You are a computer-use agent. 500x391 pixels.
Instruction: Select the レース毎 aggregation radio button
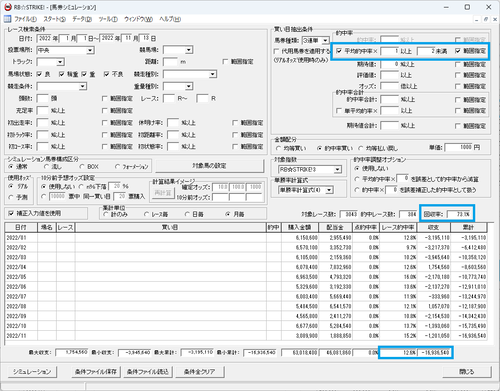tap(146, 214)
